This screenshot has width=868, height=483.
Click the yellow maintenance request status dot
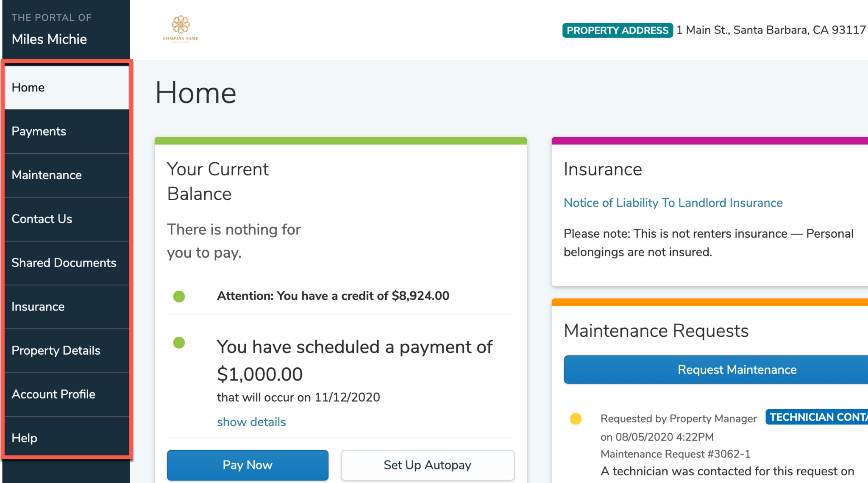coord(576,419)
